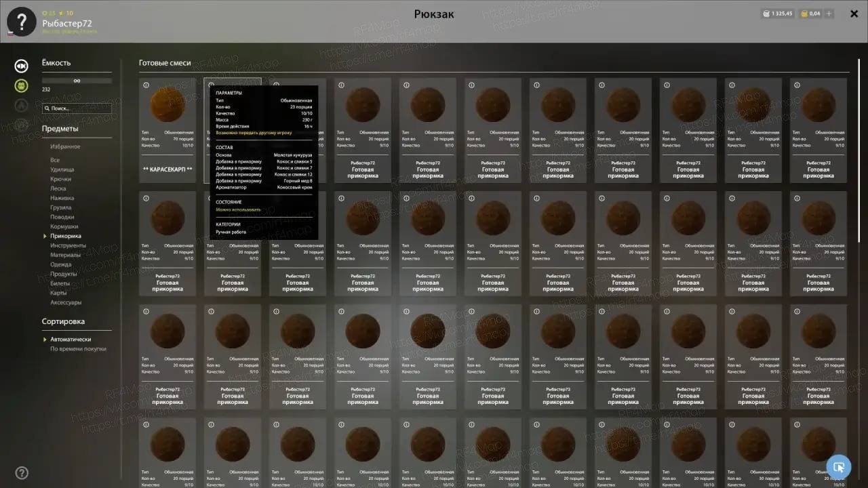Click tooltip value Молотая кукуруза

pos(293,155)
